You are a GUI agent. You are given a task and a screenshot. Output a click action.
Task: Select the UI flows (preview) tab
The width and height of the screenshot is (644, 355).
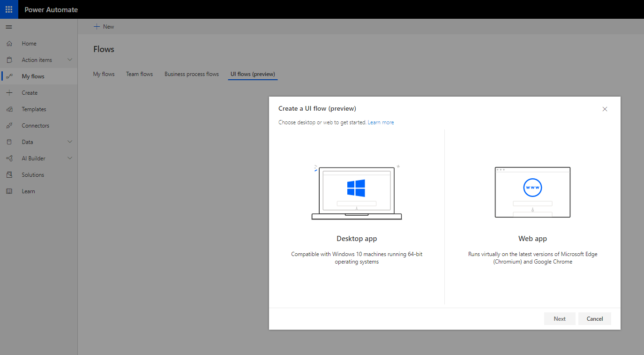pos(253,74)
